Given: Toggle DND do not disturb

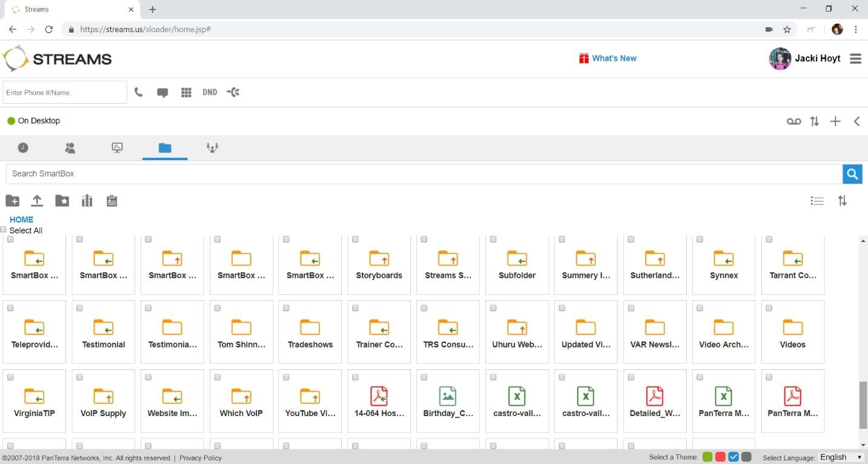Looking at the screenshot, I should pyautogui.click(x=210, y=92).
